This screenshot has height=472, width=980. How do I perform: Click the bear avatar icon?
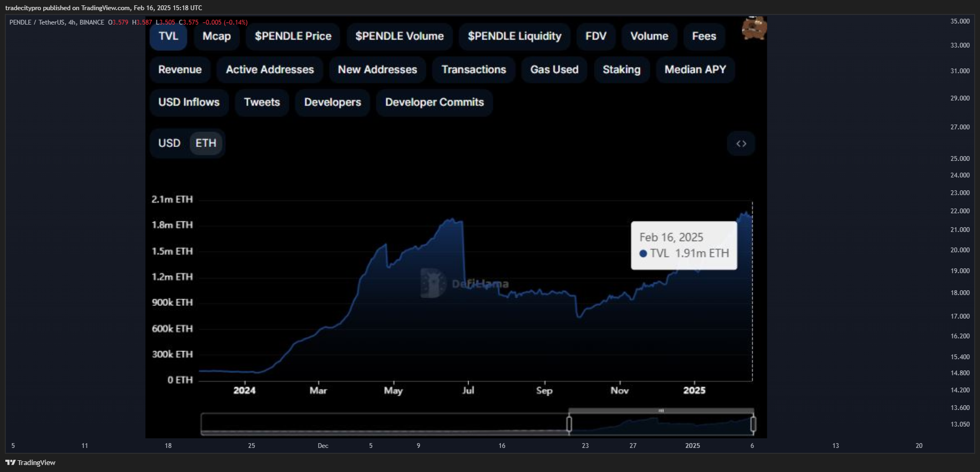pos(754,28)
